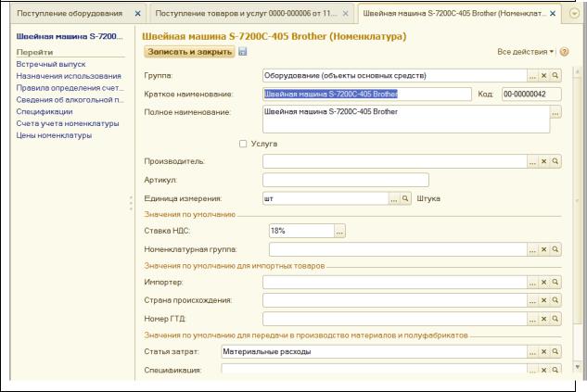
Task: Open lookup for Номенклатурная группа
Action: pos(555,249)
